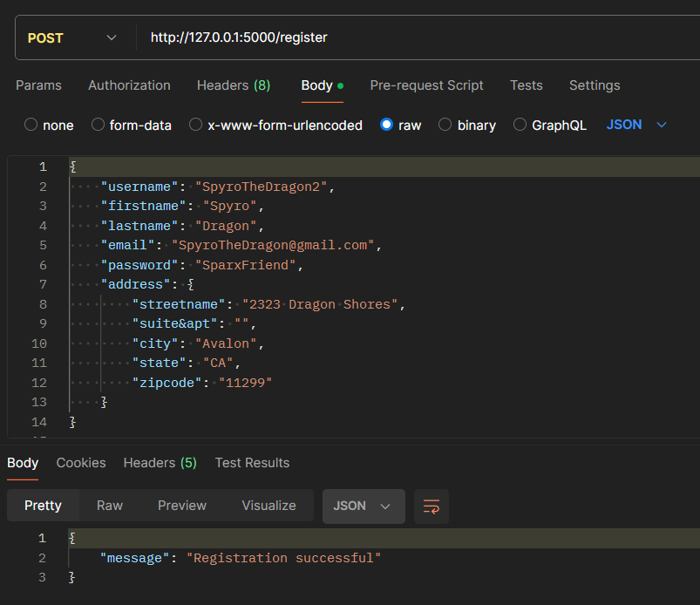Switch response view to Raw

[110, 506]
